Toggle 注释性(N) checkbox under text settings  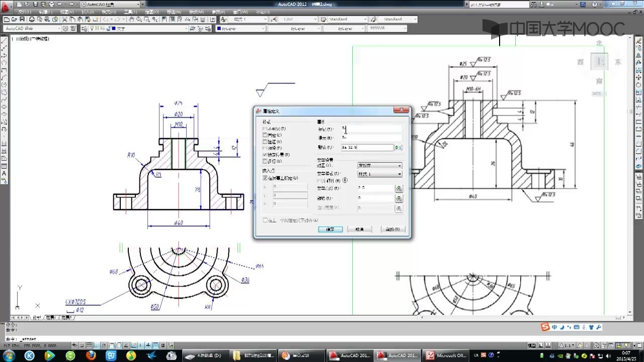point(318,180)
